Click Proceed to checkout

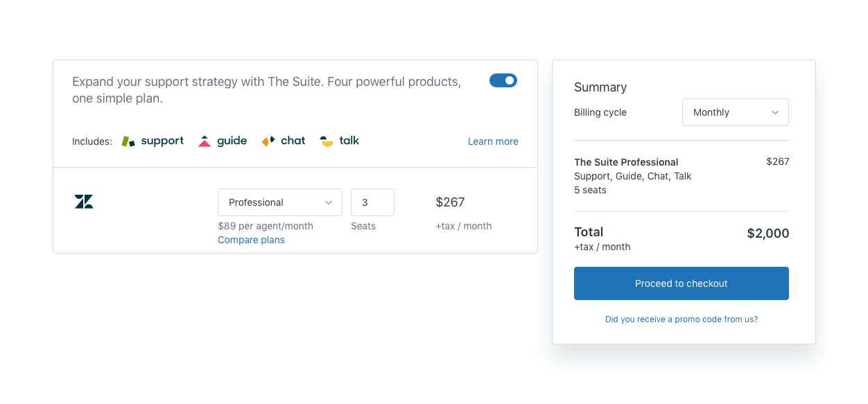(x=681, y=283)
